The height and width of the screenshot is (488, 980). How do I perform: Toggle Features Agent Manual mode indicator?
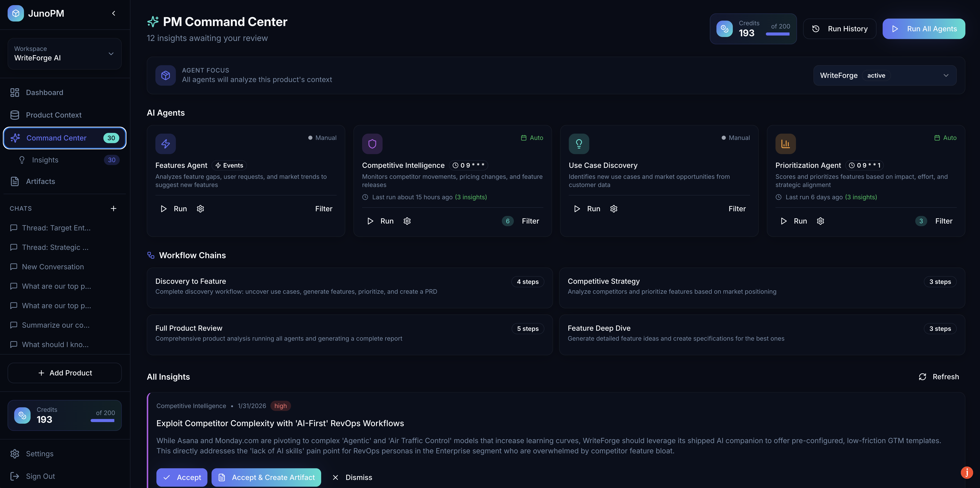[x=322, y=138]
